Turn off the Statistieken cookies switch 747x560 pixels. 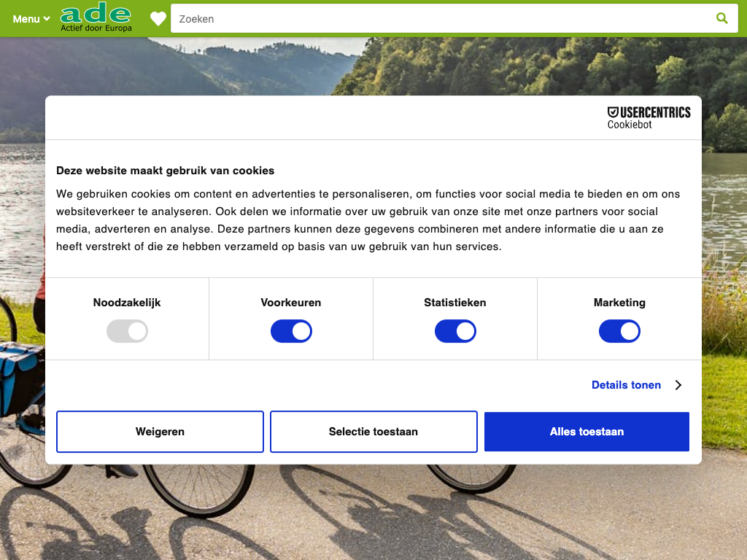point(455,332)
